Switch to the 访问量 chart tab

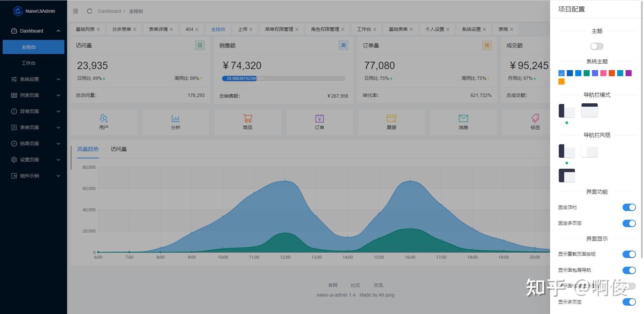(x=119, y=149)
